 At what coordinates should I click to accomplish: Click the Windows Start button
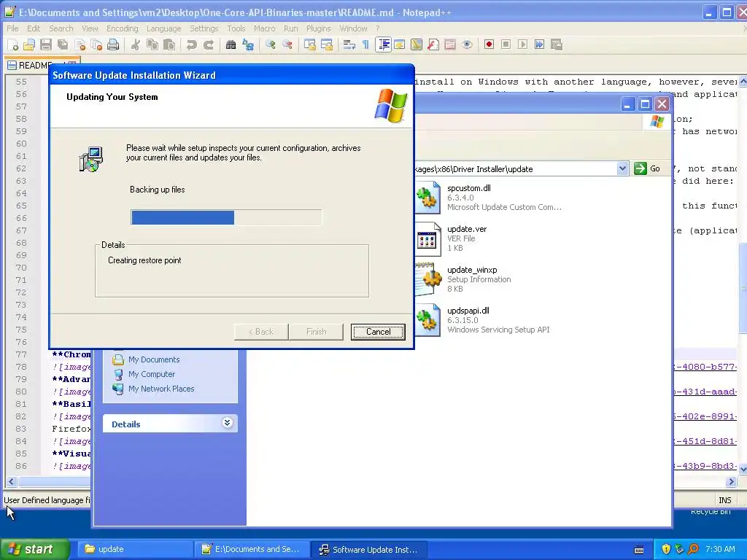[x=34, y=549]
